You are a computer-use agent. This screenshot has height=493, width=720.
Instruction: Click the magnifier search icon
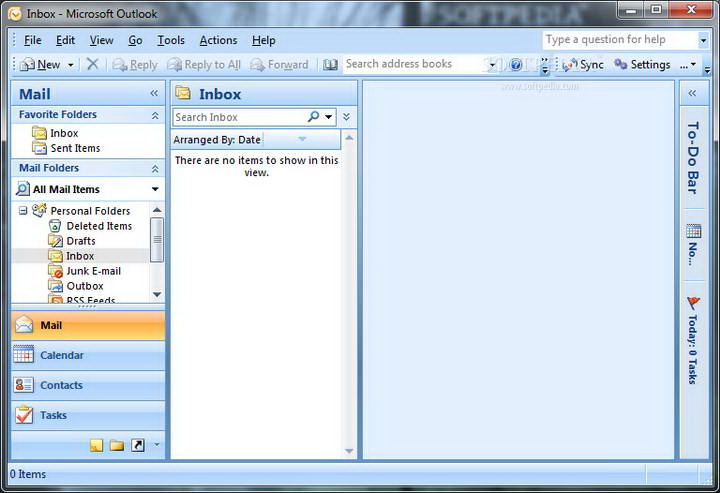point(314,117)
